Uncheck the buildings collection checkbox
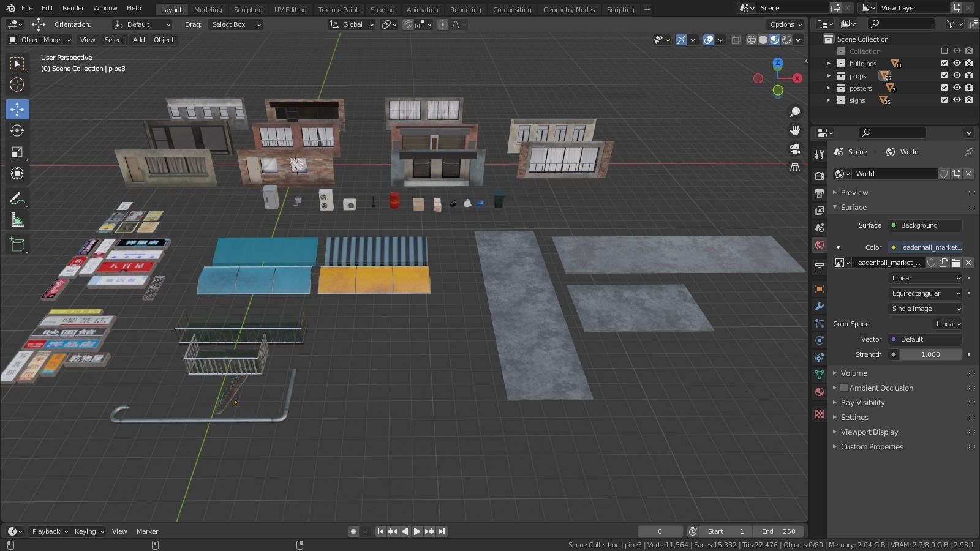 tap(944, 63)
